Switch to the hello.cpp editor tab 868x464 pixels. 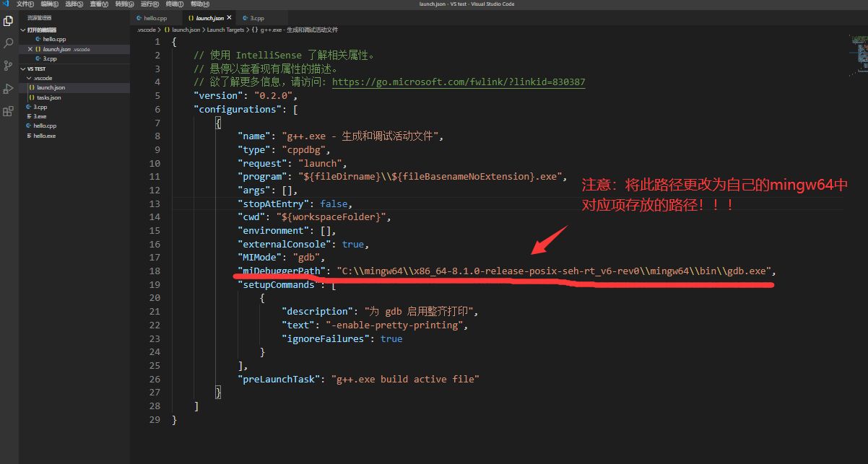coord(156,17)
